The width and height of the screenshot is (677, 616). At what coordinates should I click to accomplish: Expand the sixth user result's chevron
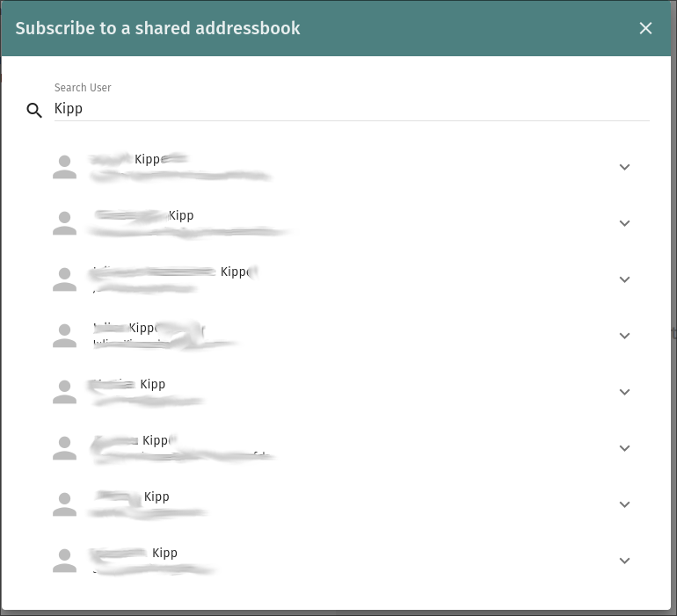[625, 448]
